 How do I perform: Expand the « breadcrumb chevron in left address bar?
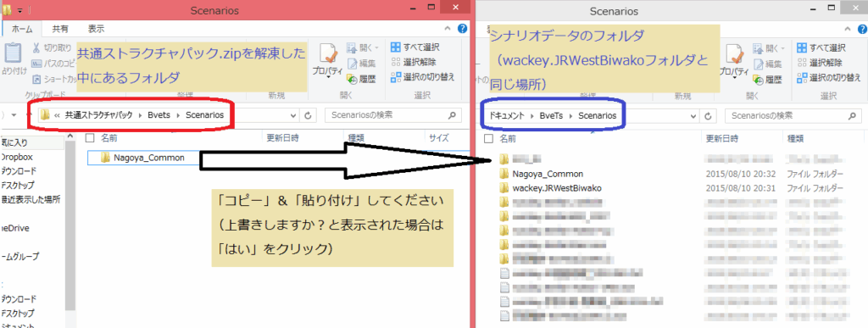click(x=58, y=115)
